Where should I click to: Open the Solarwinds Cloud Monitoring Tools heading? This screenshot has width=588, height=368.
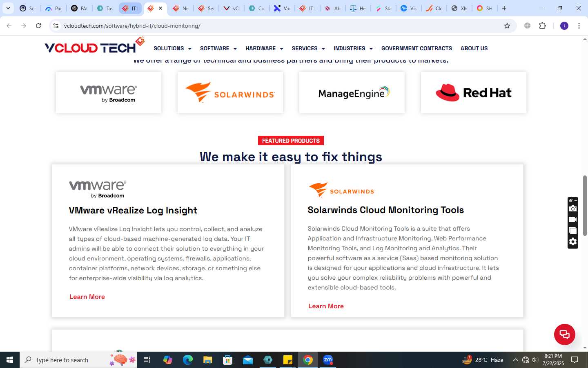click(386, 210)
